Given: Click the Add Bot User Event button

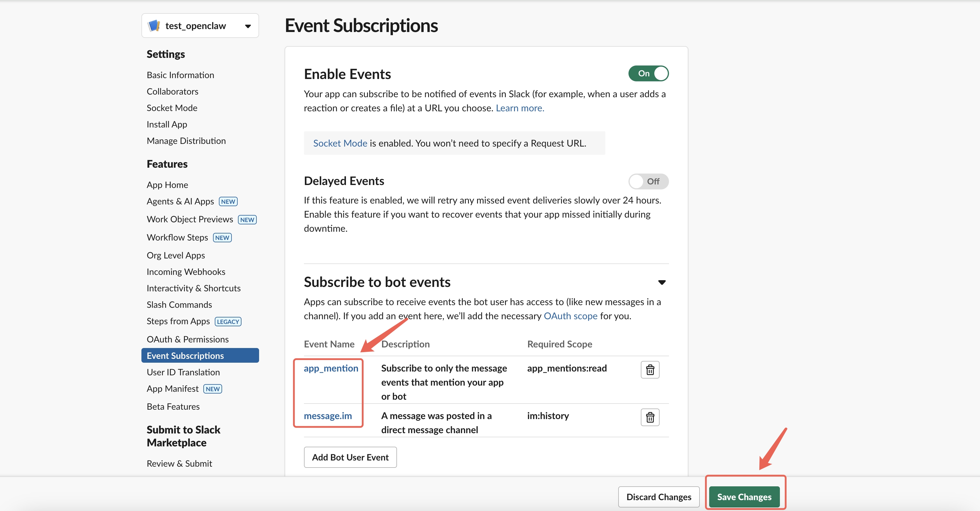Looking at the screenshot, I should point(350,457).
